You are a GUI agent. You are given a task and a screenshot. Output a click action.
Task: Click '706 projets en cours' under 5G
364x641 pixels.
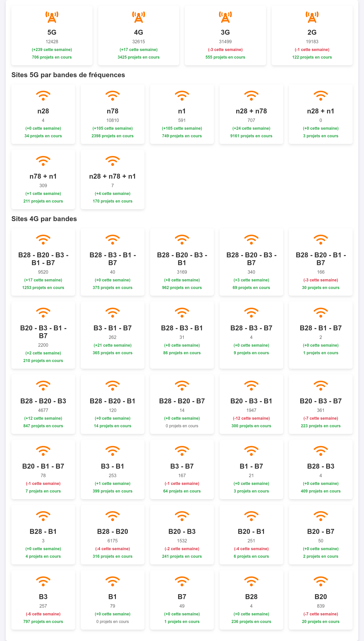(x=52, y=57)
